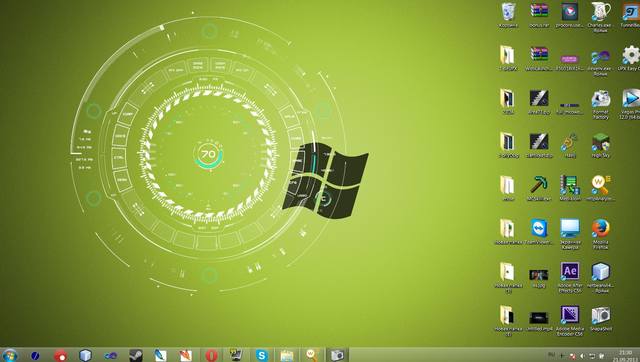
Task: Select the TeamViewer desktop icon
Action: (539, 231)
